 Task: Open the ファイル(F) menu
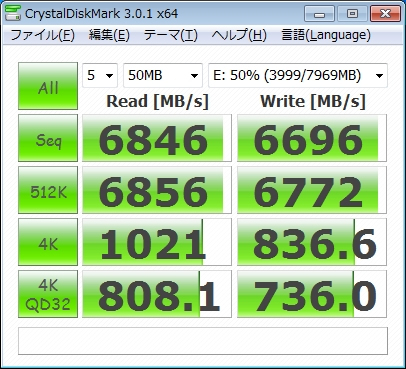pos(43,35)
